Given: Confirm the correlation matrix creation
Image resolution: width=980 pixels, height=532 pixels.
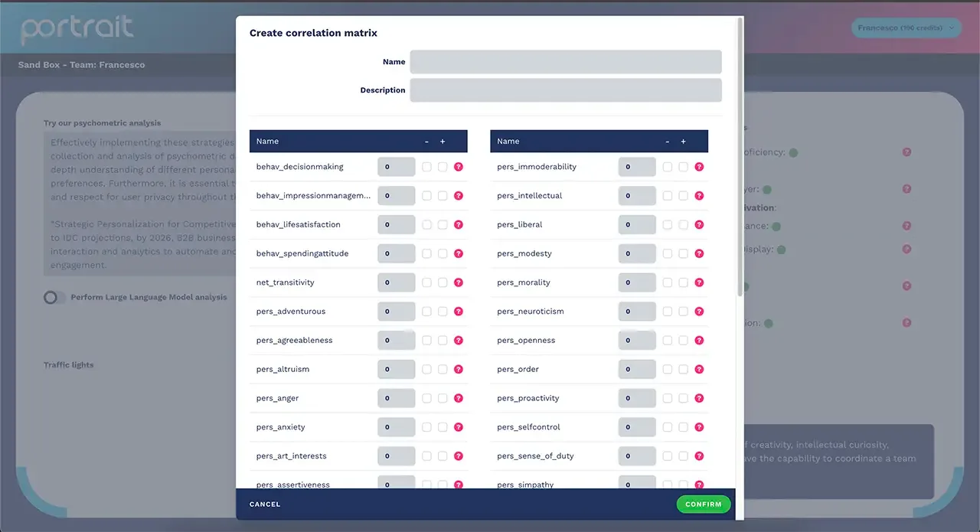Looking at the screenshot, I should tap(704, 504).
